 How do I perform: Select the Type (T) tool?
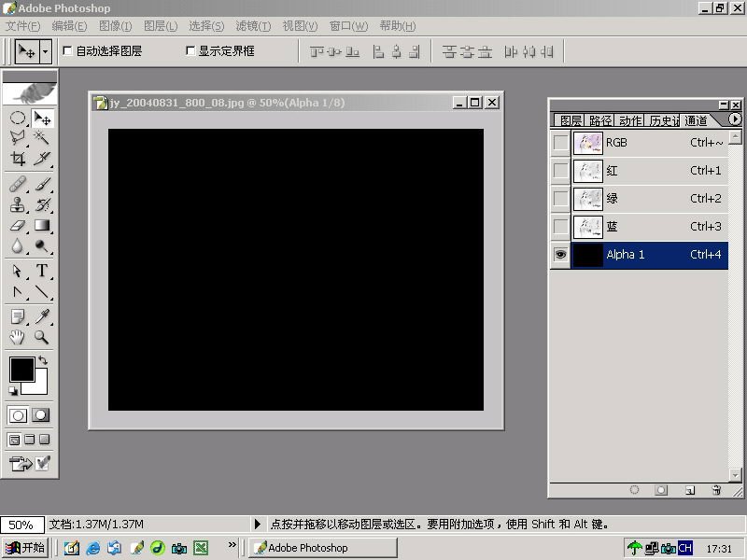pyautogui.click(x=42, y=271)
